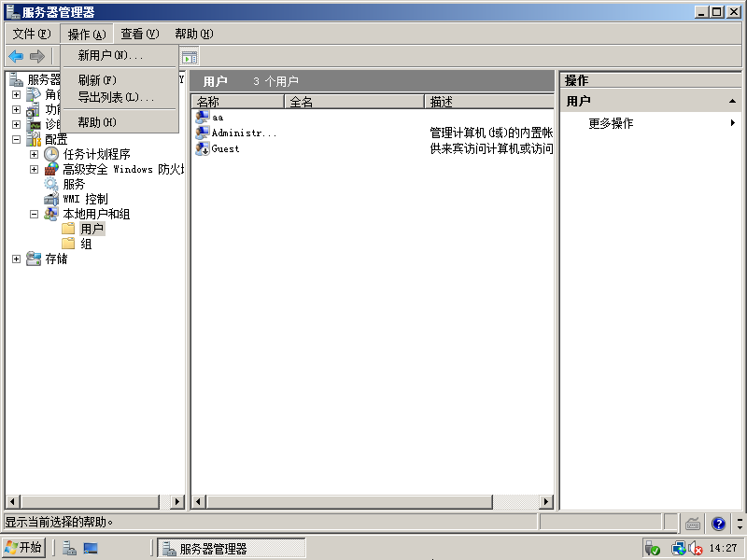Sort by the 名称 column header
The image size is (747, 560).
point(238,102)
